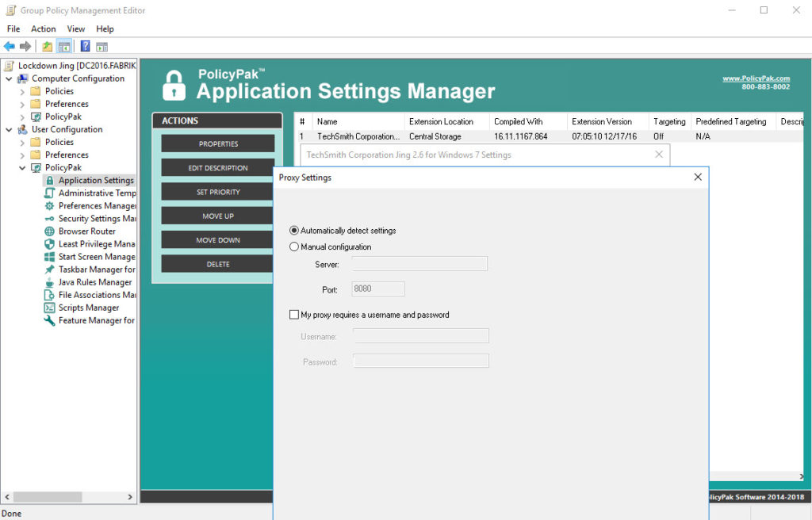The width and height of the screenshot is (812, 520).
Task: Open the File menu
Action: click(13, 29)
